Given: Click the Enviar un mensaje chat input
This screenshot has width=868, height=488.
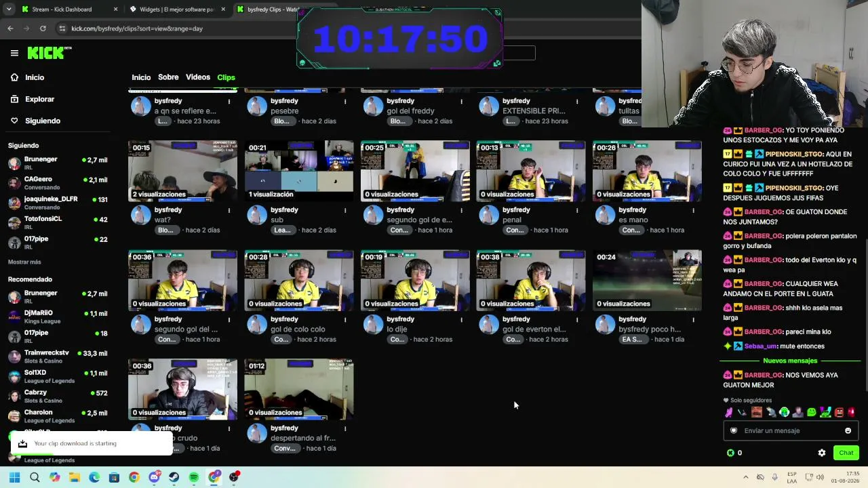Looking at the screenshot, I should [x=791, y=430].
